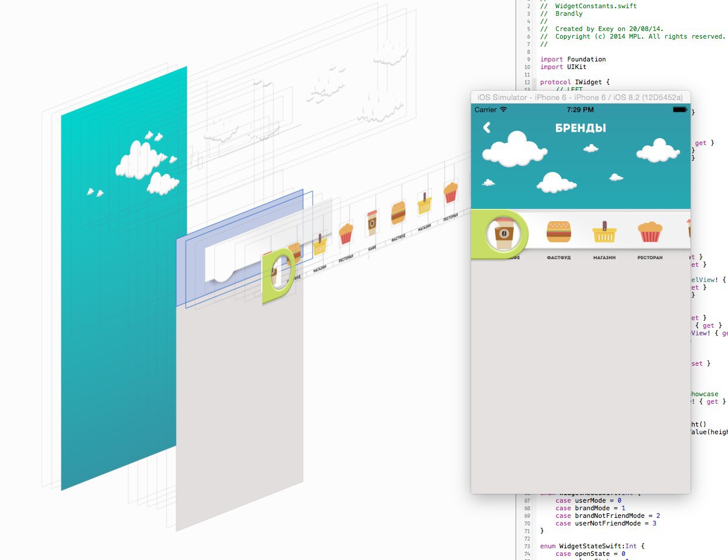Click the 'enum WidgetStateSwift:Int {' line
Image resolution: width=728 pixels, height=560 pixels.
point(592,546)
